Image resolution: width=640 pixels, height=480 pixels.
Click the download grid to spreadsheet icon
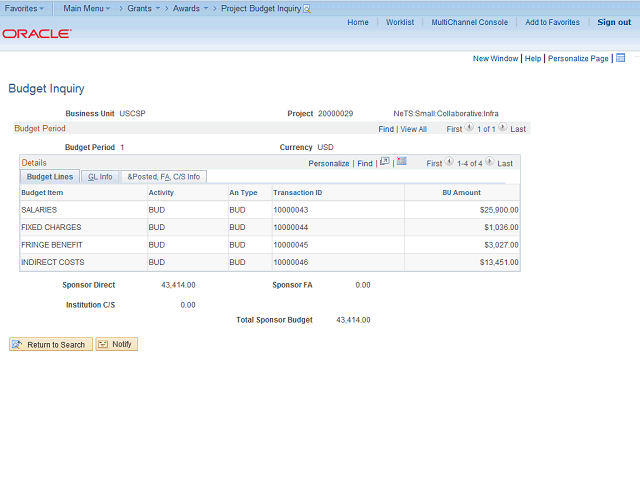click(x=401, y=162)
